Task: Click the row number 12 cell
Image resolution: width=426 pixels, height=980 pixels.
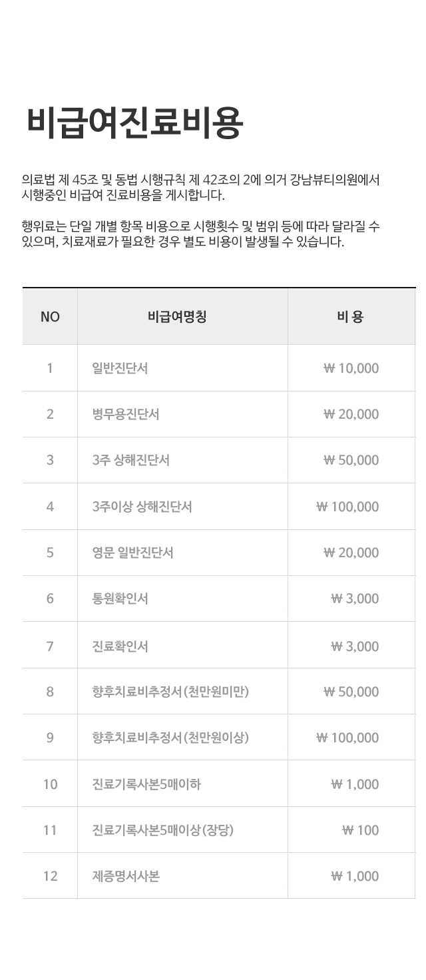Action: tap(50, 876)
